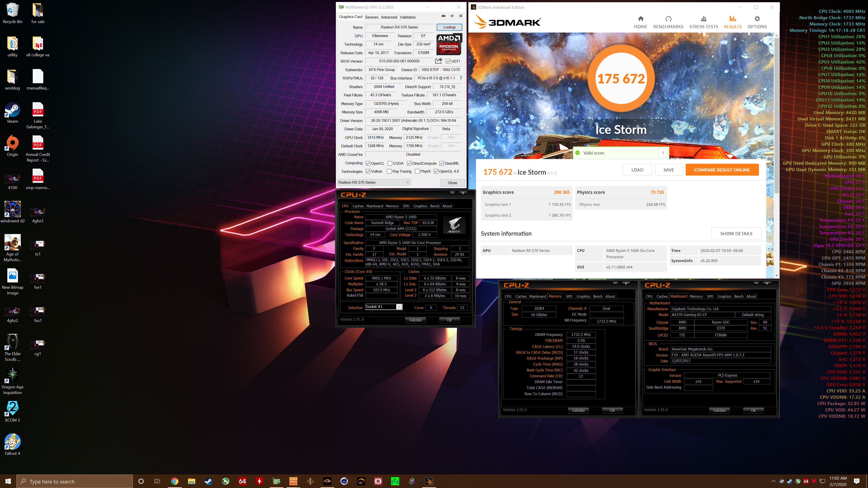Screen dimensions: 868x488
Task: Toggle the Ray Tracing checkbox
Action: [x=389, y=171]
